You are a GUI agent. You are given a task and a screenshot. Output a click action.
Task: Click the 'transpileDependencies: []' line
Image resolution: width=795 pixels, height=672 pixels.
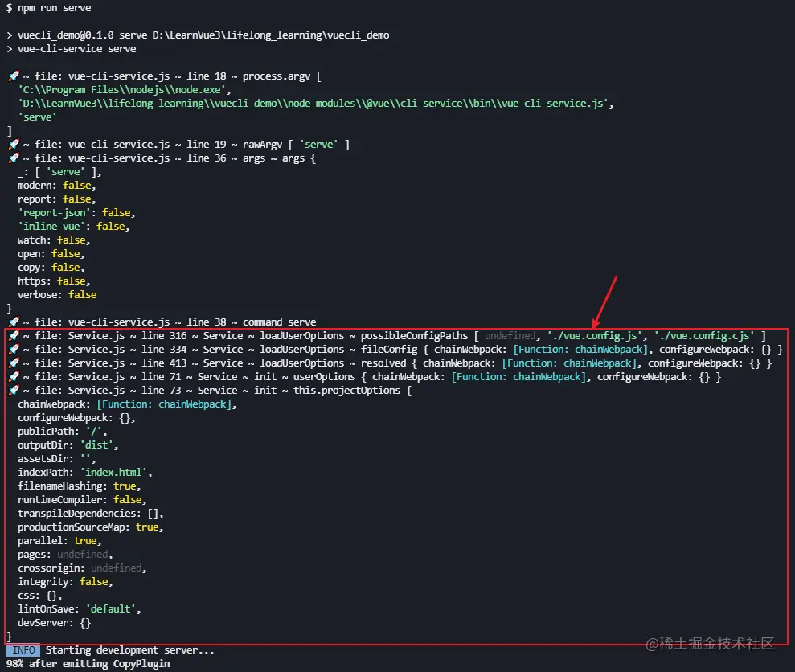91,514
